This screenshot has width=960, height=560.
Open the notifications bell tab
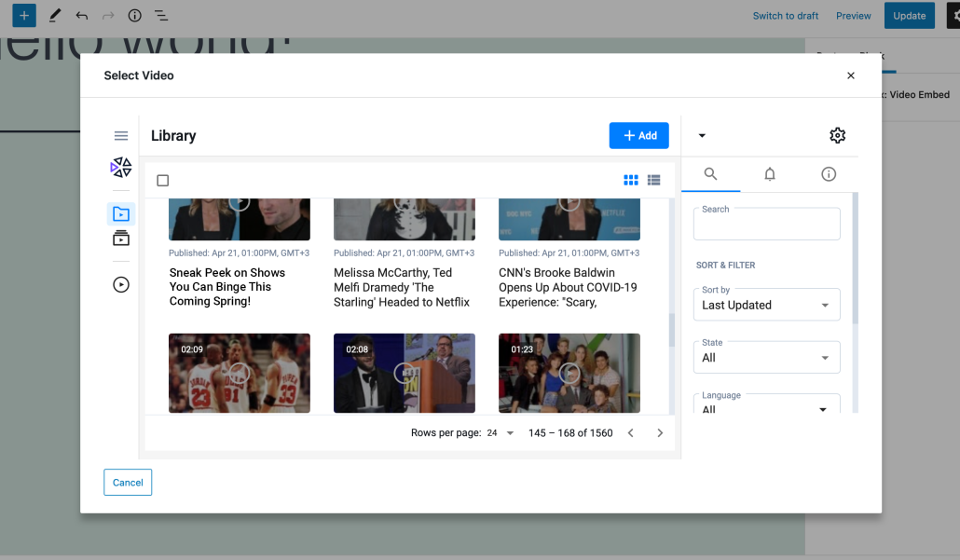click(770, 174)
